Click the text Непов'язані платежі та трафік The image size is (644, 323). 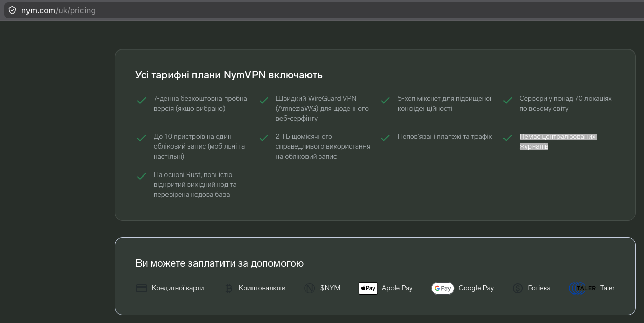point(445,137)
